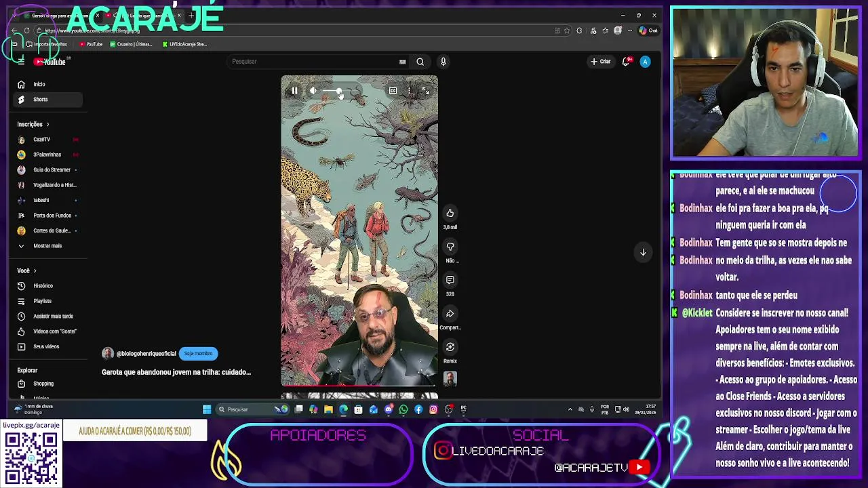The height and width of the screenshot is (488, 868).
Task: Remix this Short
Action: pos(450,347)
